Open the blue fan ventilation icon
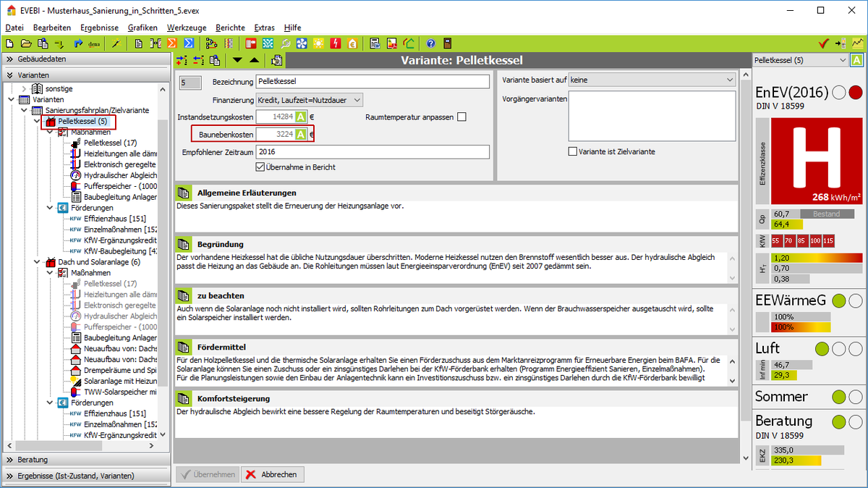Screen dimensions: 868x488 tap(302, 43)
